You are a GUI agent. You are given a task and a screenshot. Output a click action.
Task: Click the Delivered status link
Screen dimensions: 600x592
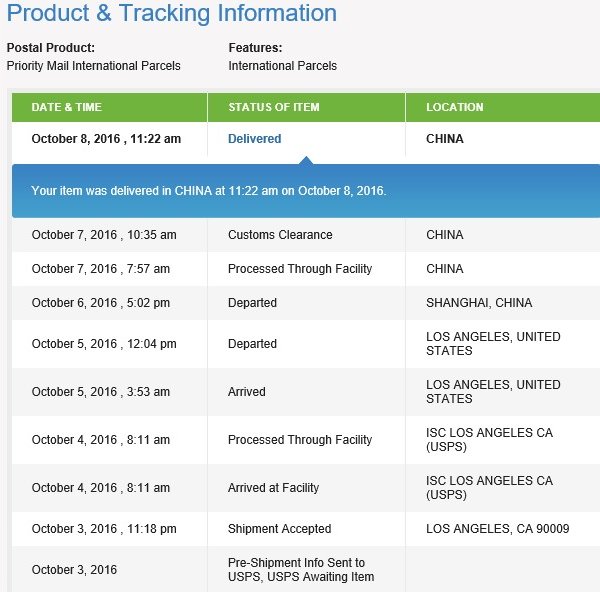(254, 139)
